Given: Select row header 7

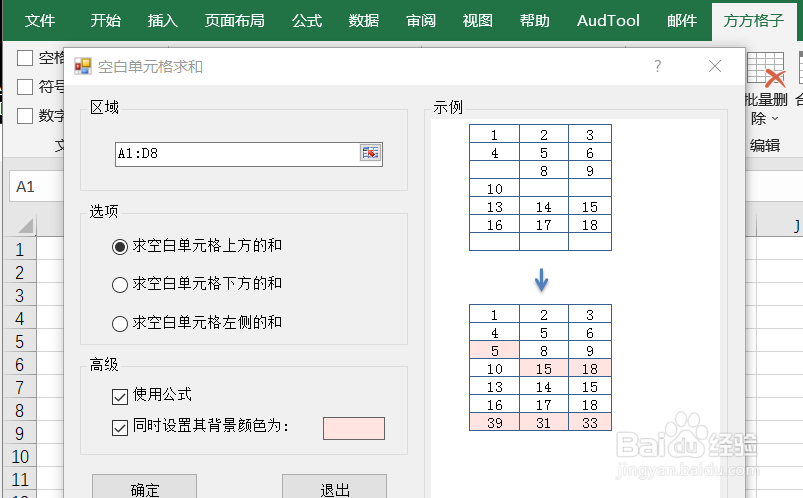Looking at the screenshot, I should click(x=19, y=388).
